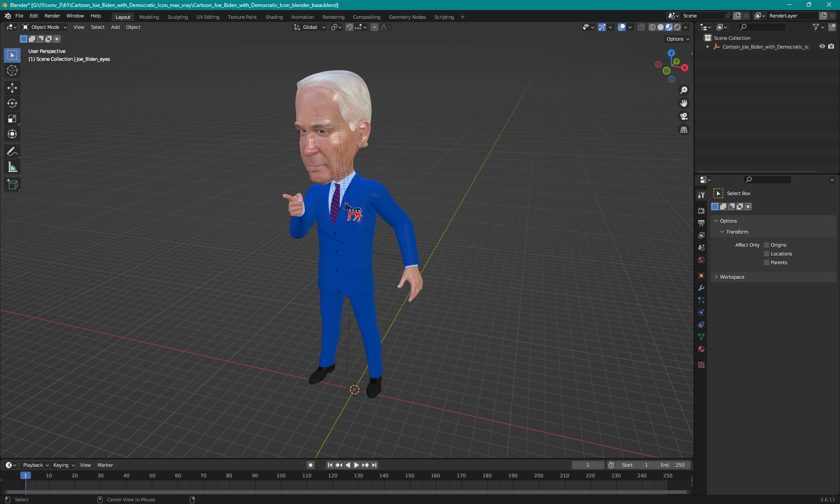Pick the Measure ruler tool
Viewport: 840px width, 504px height.
[12, 167]
